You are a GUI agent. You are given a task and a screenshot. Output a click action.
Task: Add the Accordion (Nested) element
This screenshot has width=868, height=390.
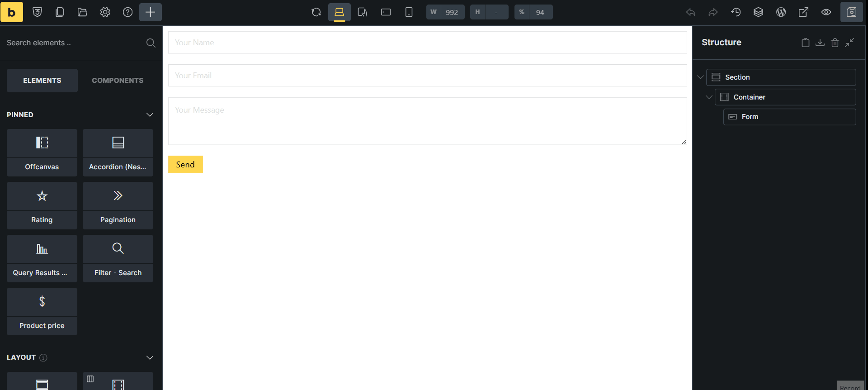118,152
